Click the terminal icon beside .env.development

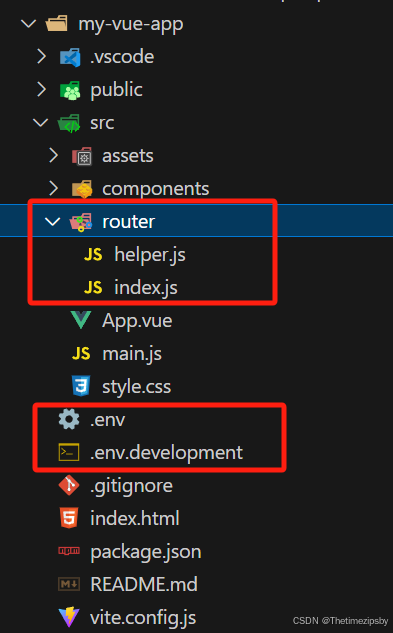[69, 452]
